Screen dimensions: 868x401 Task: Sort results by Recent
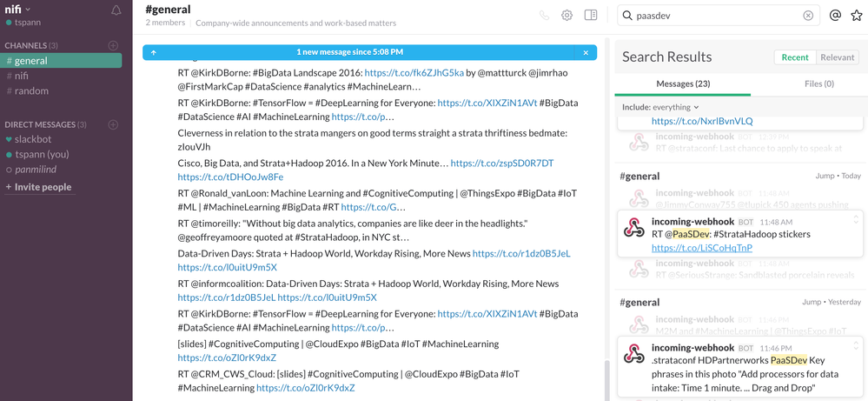pyautogui.click(x=795, y=57)
